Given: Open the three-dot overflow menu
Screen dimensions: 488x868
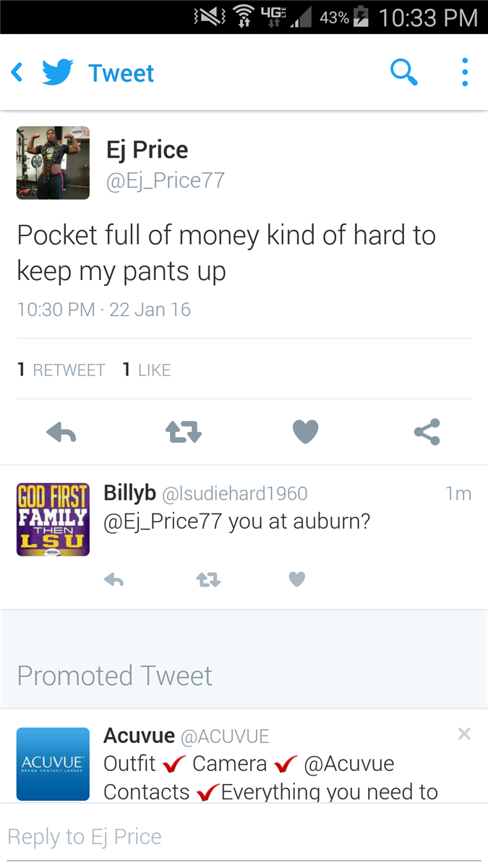Looking at the screenshot, I should point(464,72).
